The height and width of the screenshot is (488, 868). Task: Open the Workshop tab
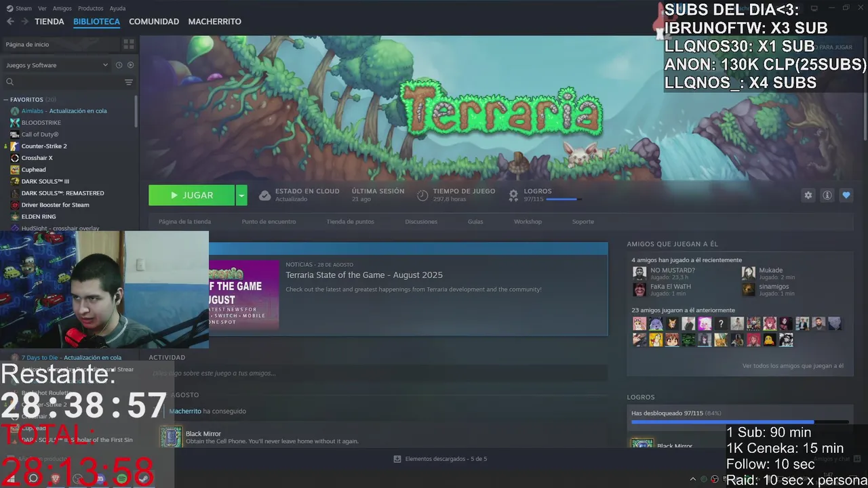tap(528, 222)
